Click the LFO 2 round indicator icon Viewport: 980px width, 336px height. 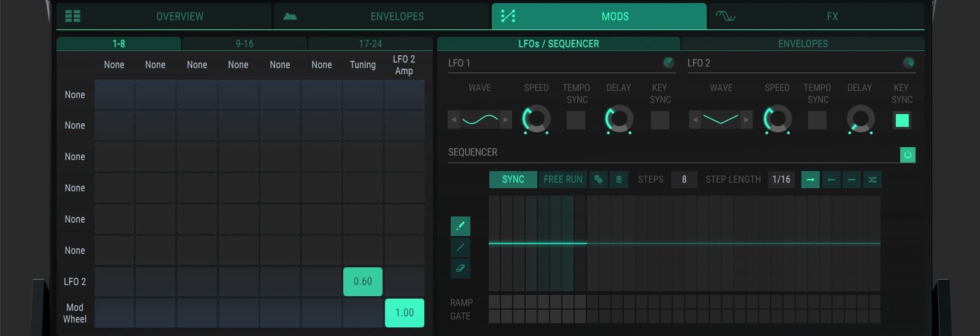[x=908, y=63]
